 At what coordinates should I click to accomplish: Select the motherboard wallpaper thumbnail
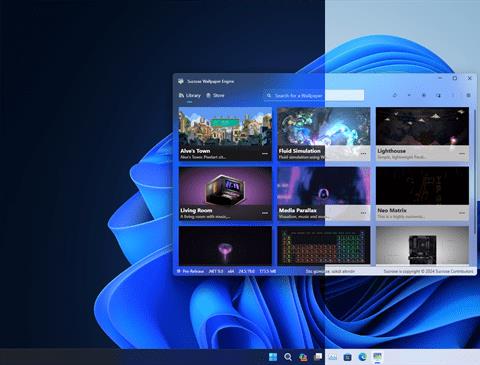click(422, 246)
